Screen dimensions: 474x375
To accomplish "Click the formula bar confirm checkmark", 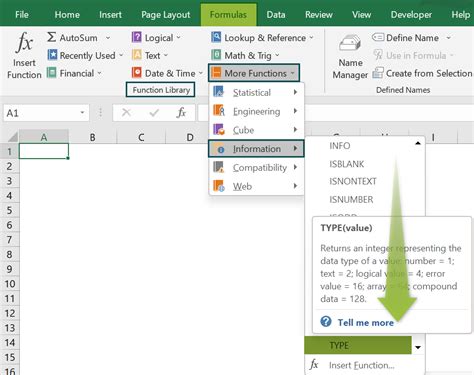I will click(x=154, y=113).
